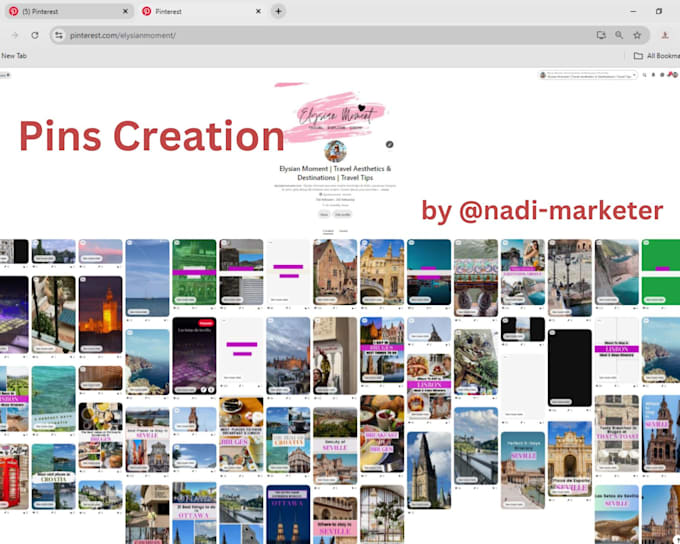The width and height of the screenshot is (680, 544).
Task: Open browser downloads icon
Action: coord(665,36)
